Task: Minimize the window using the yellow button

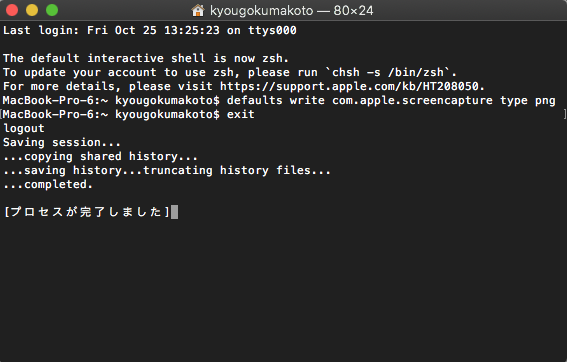Action: pos(32,10)
